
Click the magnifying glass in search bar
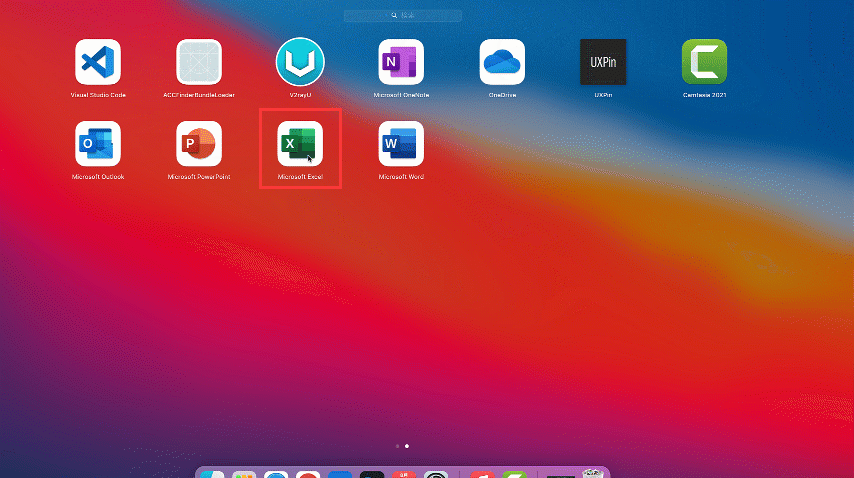[393, 16]
